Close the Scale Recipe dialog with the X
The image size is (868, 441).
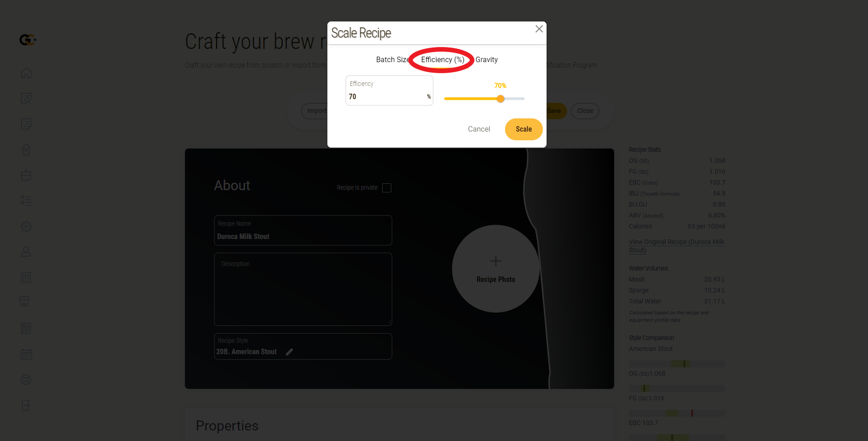pos(539,29)
